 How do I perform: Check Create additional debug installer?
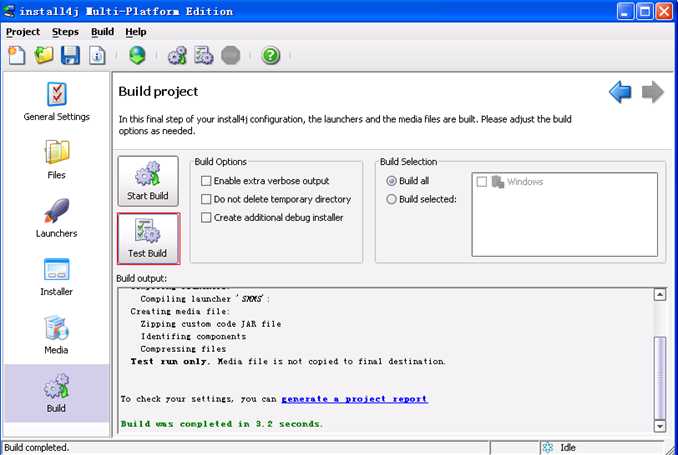(206, 217)
